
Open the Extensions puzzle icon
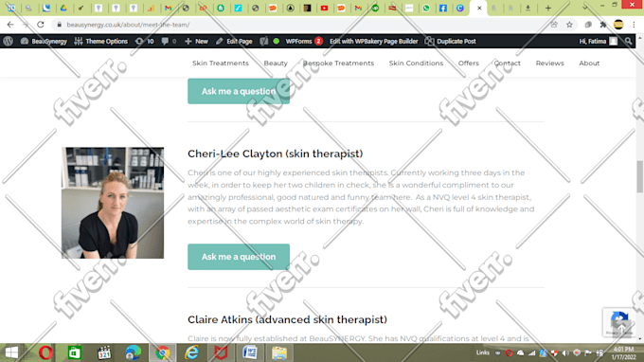click(x=603, y=25)
